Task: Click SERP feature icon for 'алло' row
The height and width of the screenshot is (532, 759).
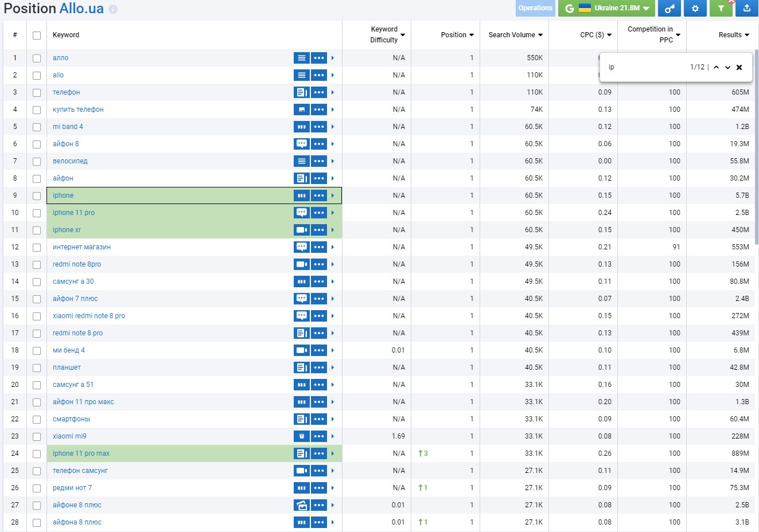Action: tap(302, 58)
